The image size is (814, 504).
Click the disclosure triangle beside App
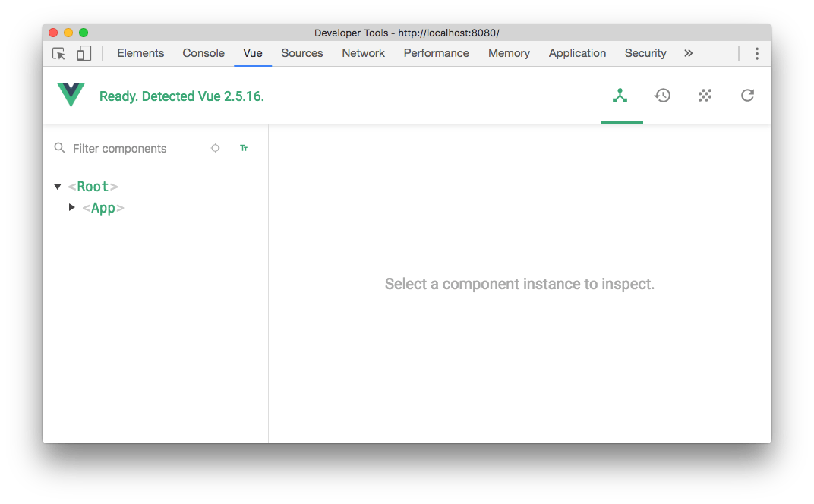(x=71, y=208)
